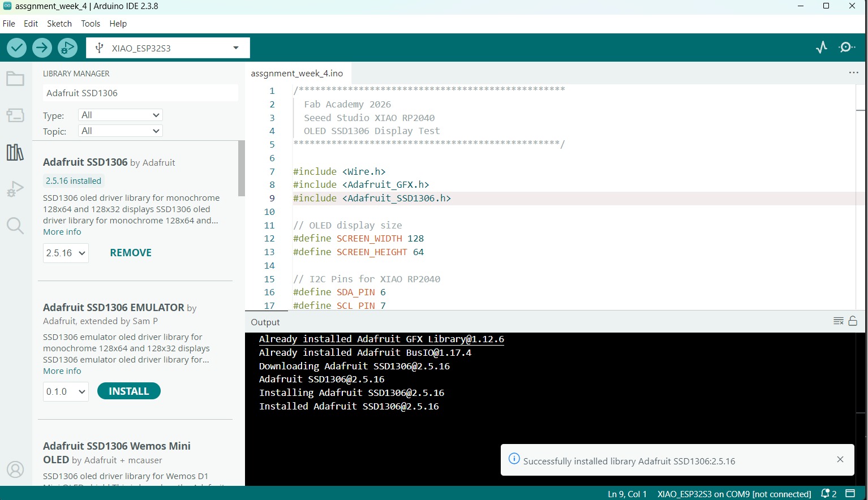Click the 2.5.16 installed badge
Image resolution: width=868 pixels, height=500 pixels.
tap(74, 181)
